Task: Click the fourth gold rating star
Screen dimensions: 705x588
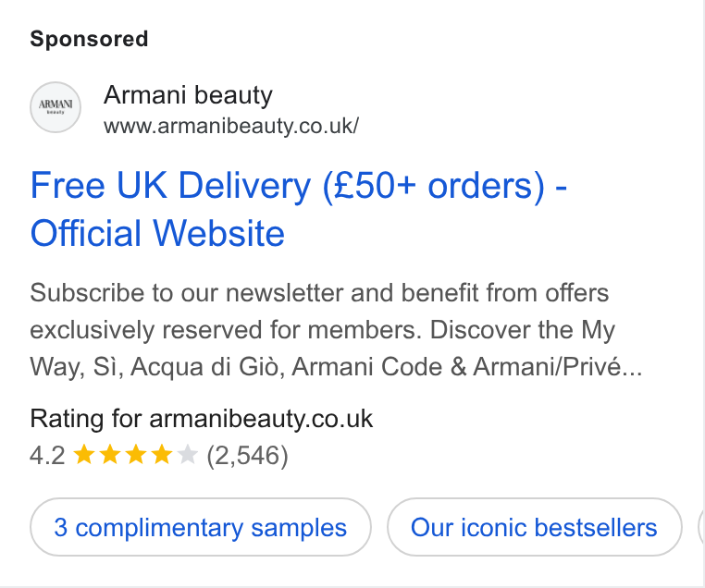Action: click(x=162, y=455)
